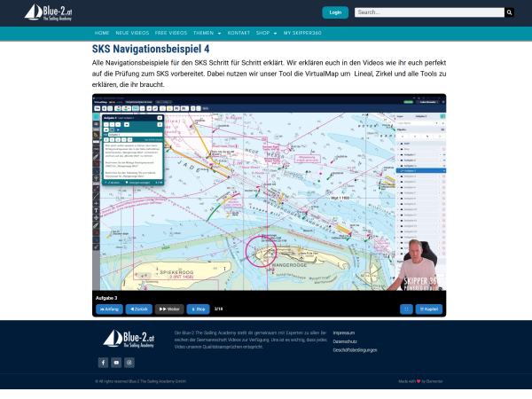Screen dimensions: 532x399
Task: Pause playback with the Stop button
Action: point(198,309)
